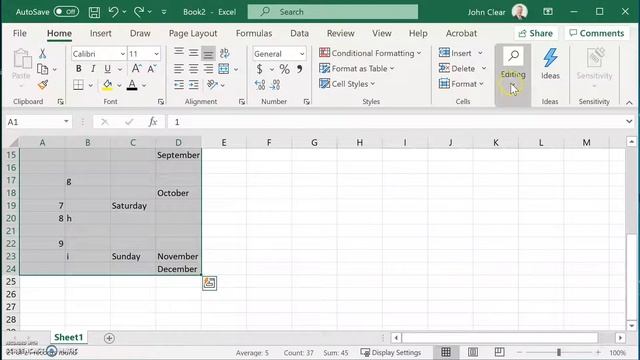Switch to Review tab
Viewport: 640px width, 360px height.
[340, 33]
